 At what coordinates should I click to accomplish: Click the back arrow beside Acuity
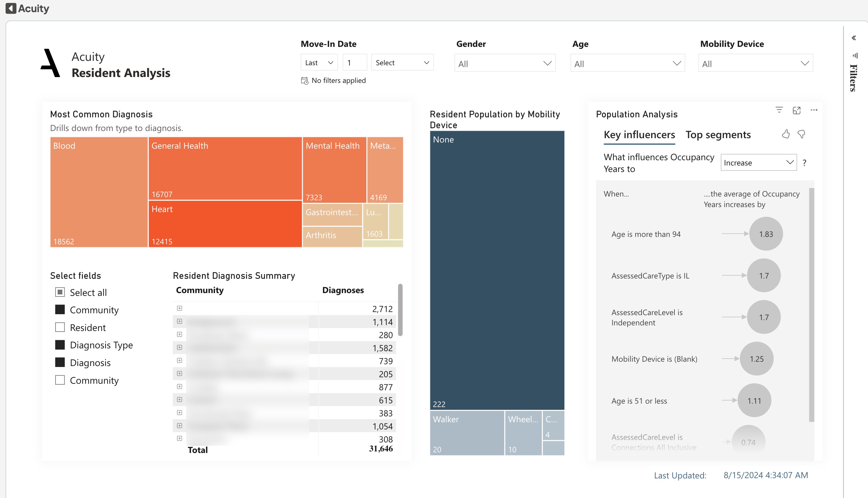click(x=11, y=8)
